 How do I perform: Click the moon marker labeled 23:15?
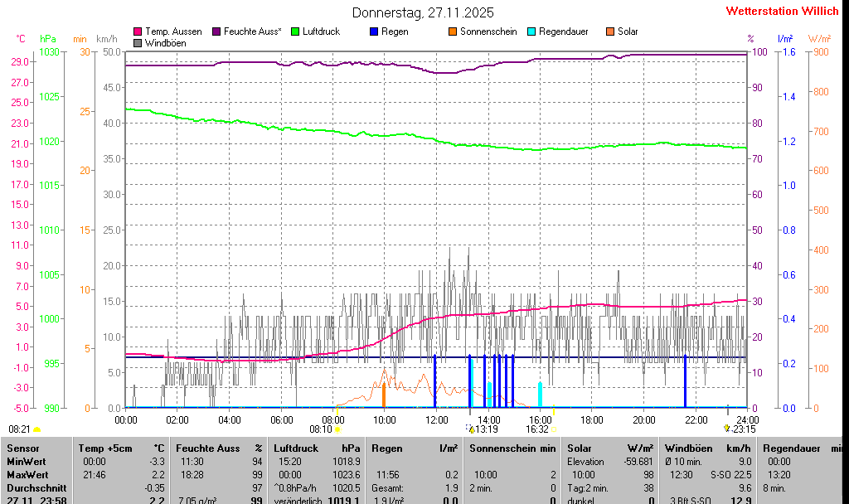tap(727, 428)
